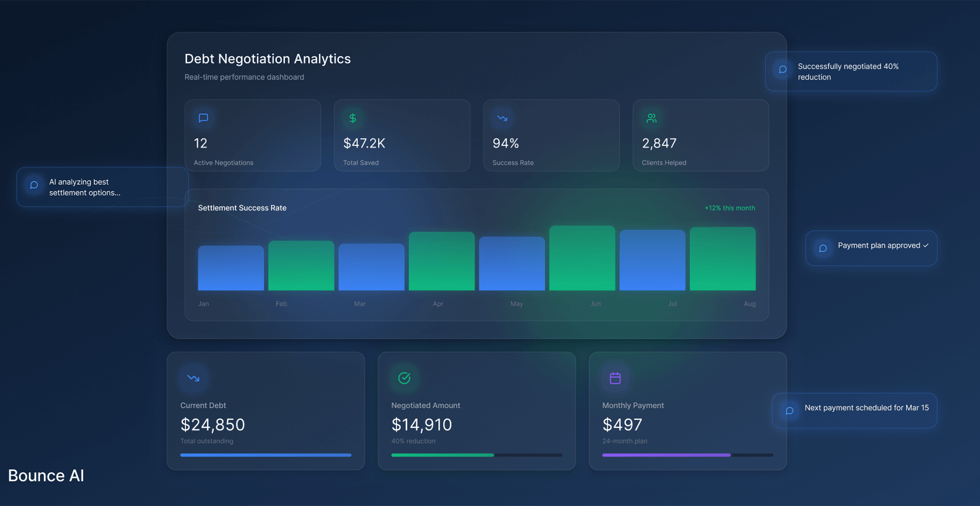Click the Current Debt blue progress bar
The image size is (980, 506).
(x=266, y=455)
